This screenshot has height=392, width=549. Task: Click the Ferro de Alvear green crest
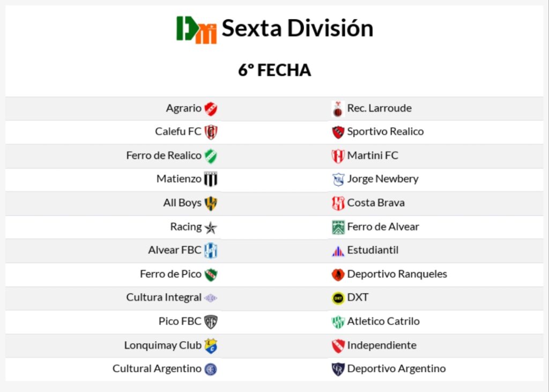338,227
